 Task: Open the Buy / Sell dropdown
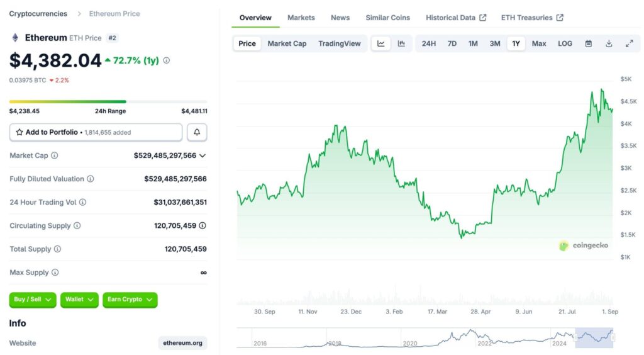[x=33, y=300]
